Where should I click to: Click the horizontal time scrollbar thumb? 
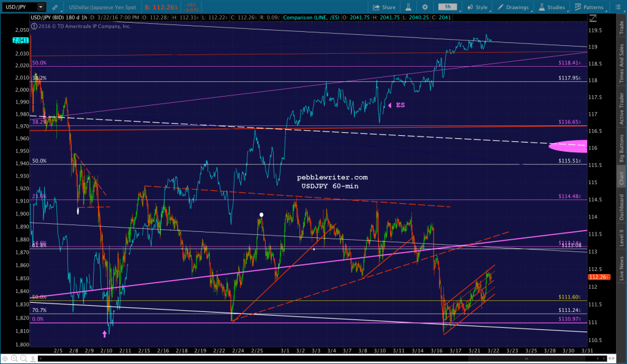click(527, 358)
